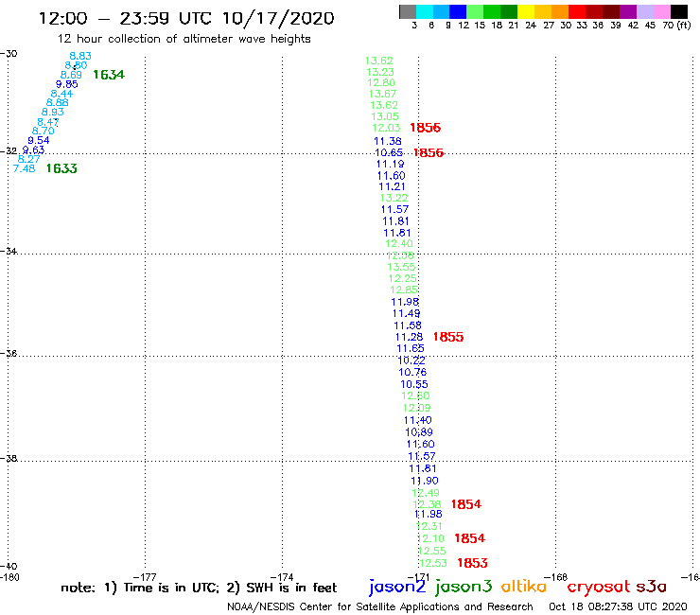The width and height of the screenshot is (700, 615).
Task: Click wave height value 12.49
Action: (x=426, y=493)
